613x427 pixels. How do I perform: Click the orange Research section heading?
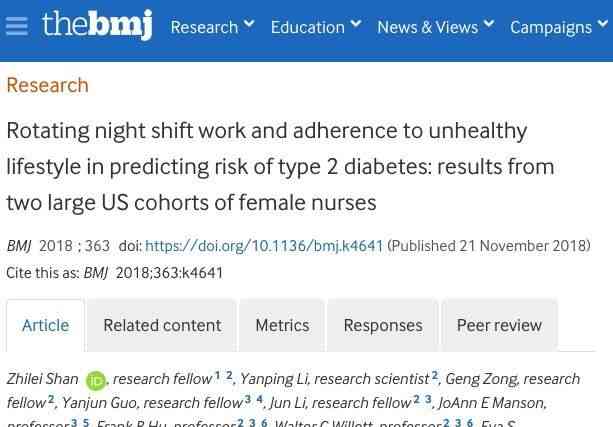point(47,85)
